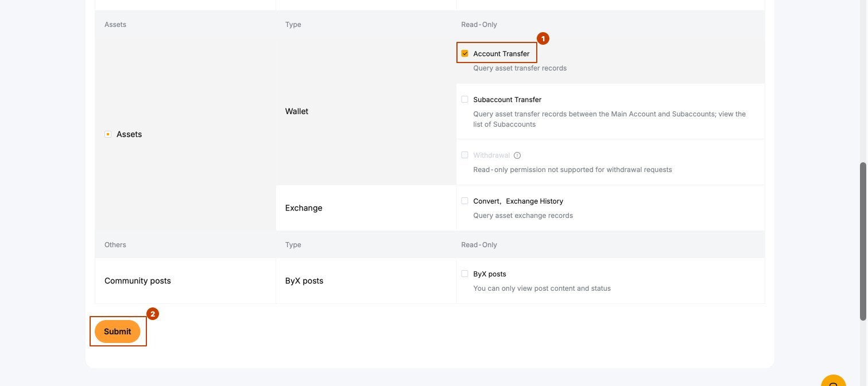The height and width of the screenshot is (386, 868).
Task: Click the Assets section column header
Action: tap(115, 25)
